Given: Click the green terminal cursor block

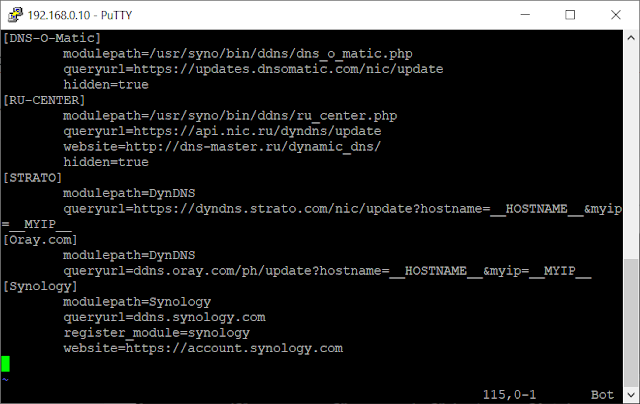Looking at the screenshot, I should pos(5,364).
